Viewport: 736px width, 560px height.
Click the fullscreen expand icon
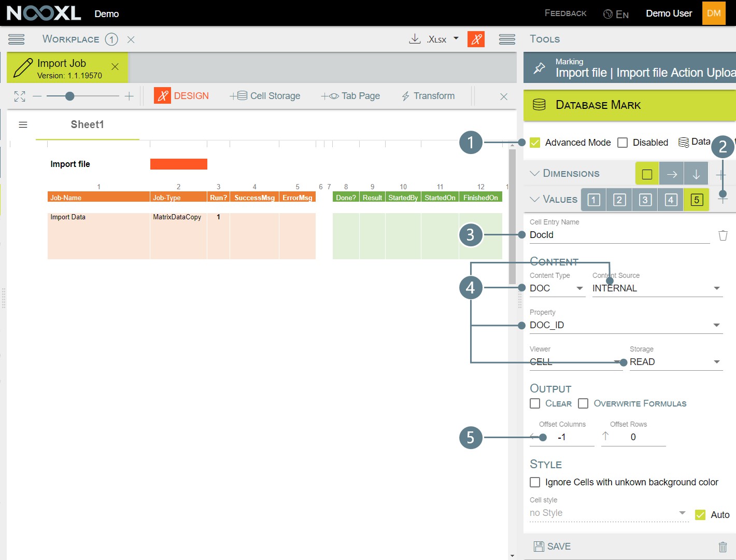20,96
